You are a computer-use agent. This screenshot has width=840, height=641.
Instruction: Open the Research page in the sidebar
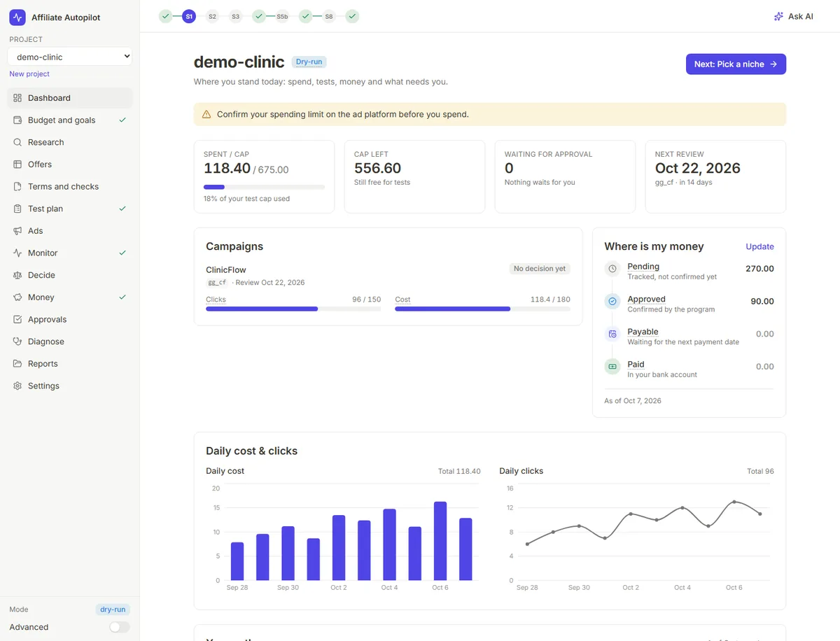pyautogui.click(x=70, y=142)
